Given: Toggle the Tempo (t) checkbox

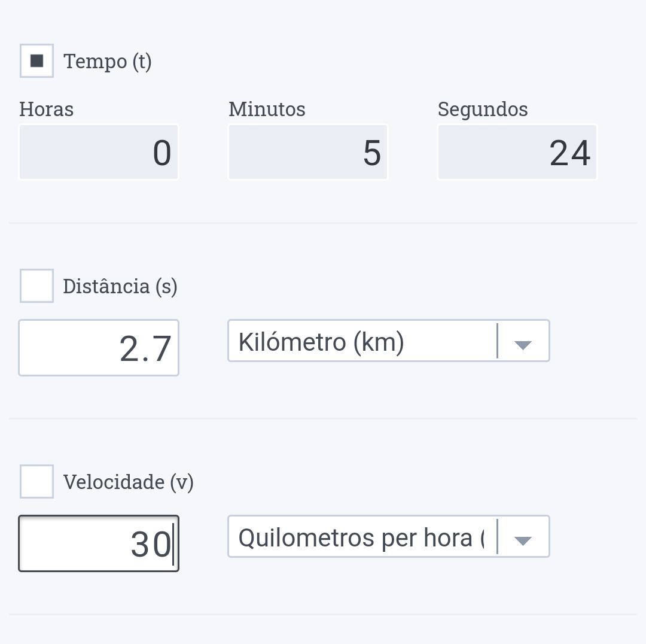Looking at the screenshot, I should [x=37, y=61].
